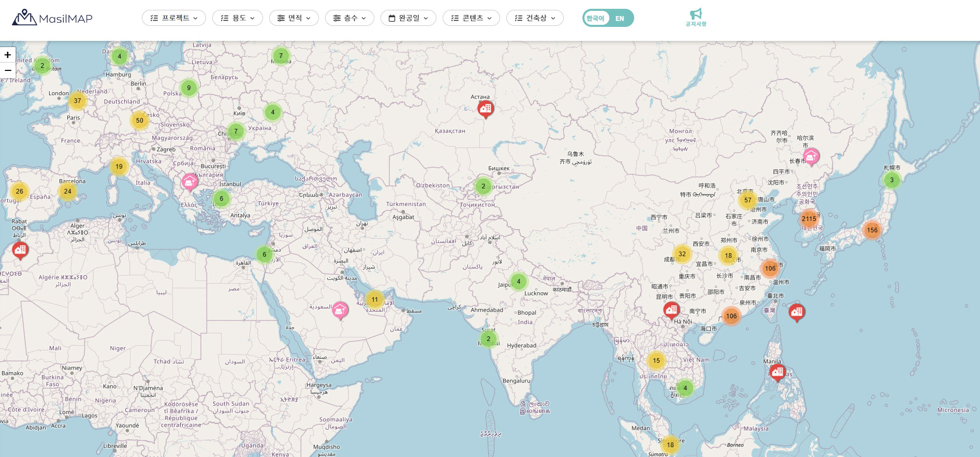Open the 면적 filter menu
Viewport: 980px width, 457px height.
tap(294, 18)
